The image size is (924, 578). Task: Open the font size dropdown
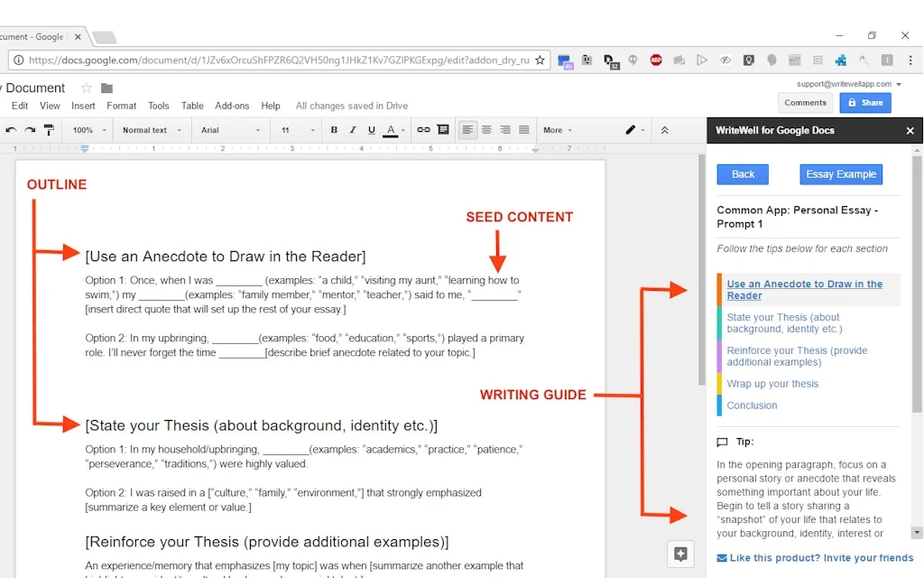pos(298,130)
